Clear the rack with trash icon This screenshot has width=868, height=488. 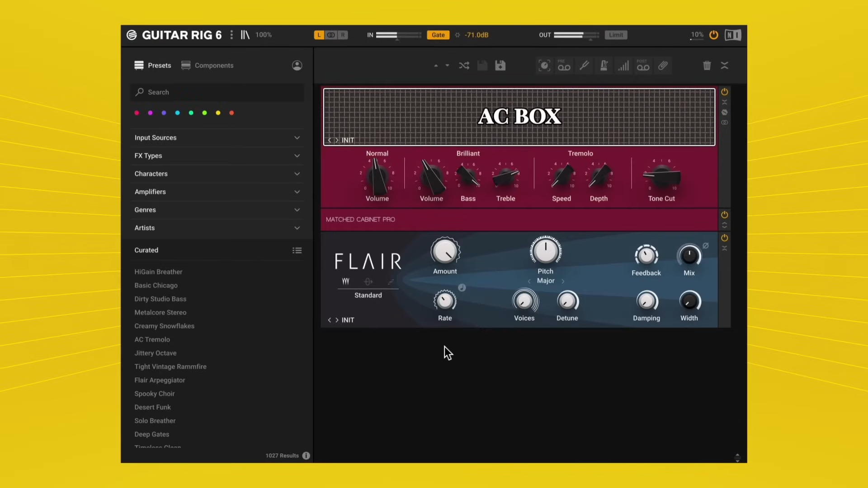(x=707, y=66)
